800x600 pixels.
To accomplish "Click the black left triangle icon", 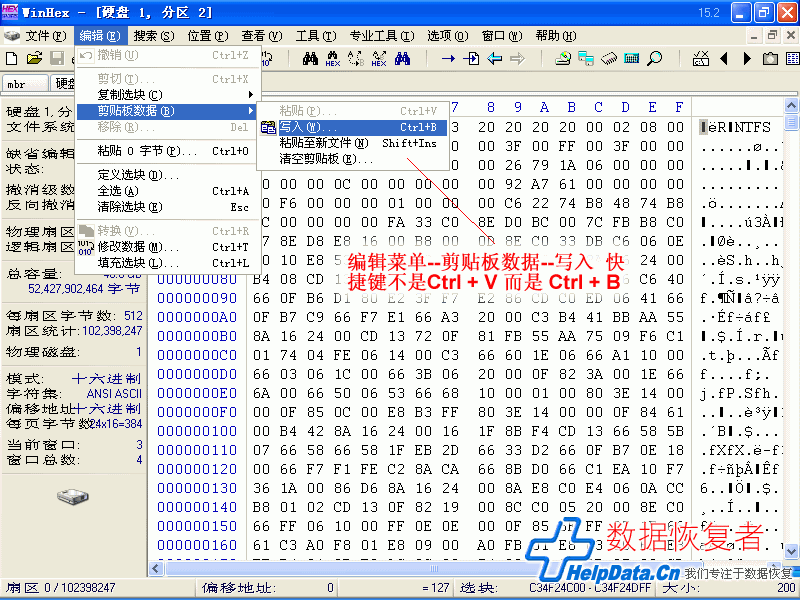I will tap(723, 59).
